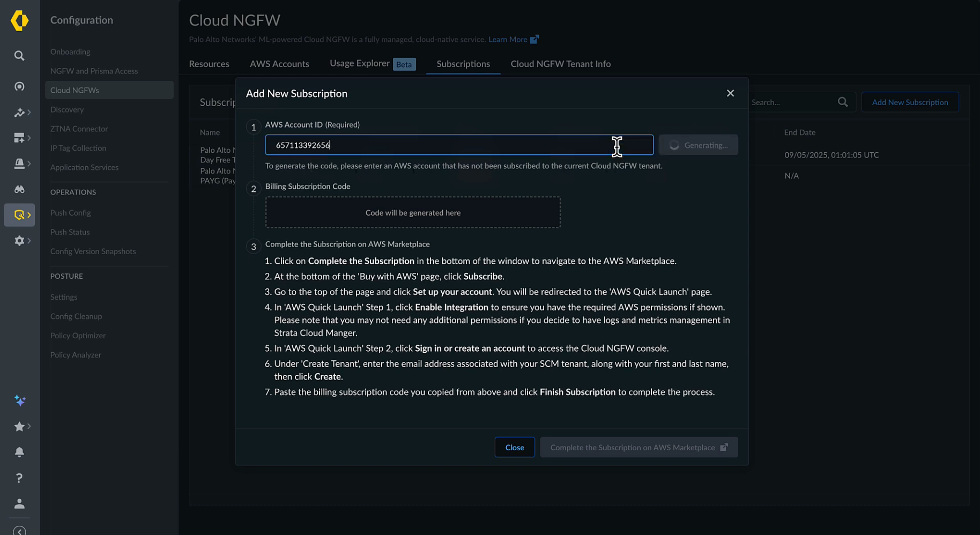Select the highlighted Configuration icon in left rail
This screenshot has width=980, height=535.
point(19,215)
